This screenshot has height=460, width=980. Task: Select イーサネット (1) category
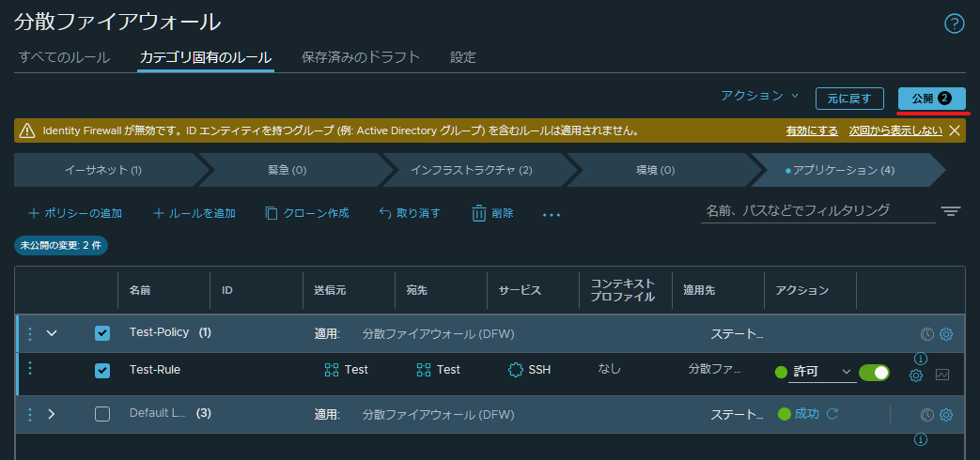click(103, 170)
